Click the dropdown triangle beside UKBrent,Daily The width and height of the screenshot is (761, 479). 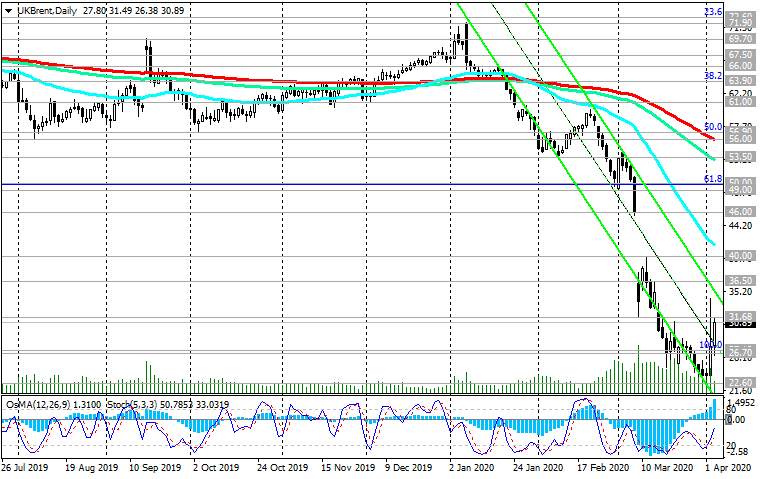click(6, 8)
